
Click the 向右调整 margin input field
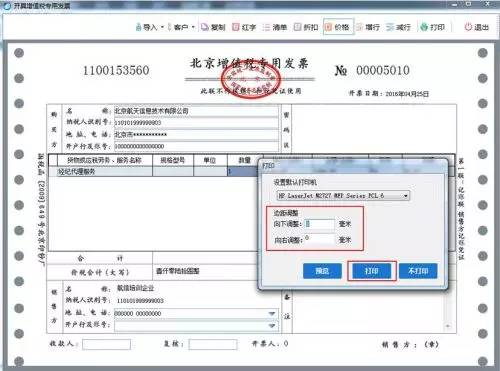[x=319, y=239]
